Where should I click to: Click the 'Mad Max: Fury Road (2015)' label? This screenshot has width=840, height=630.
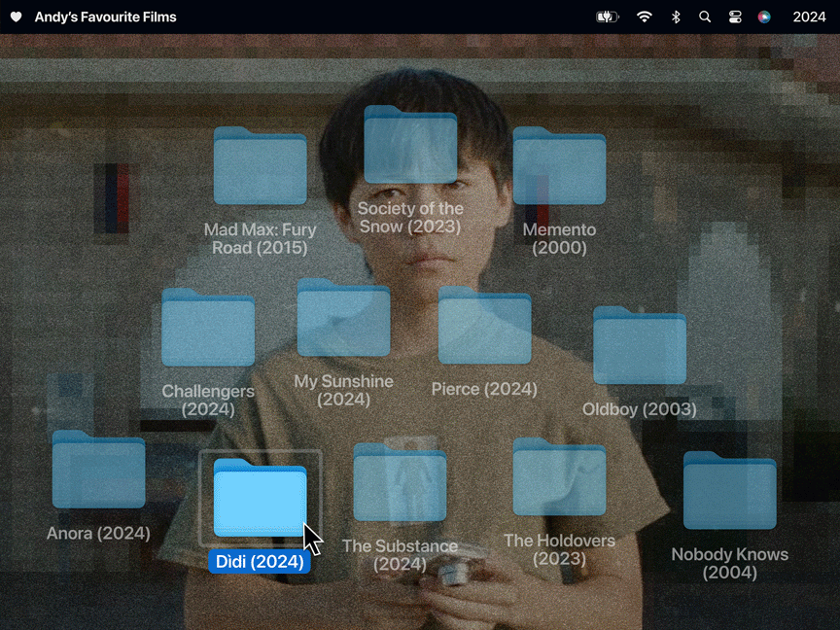[x=261, y=239]
